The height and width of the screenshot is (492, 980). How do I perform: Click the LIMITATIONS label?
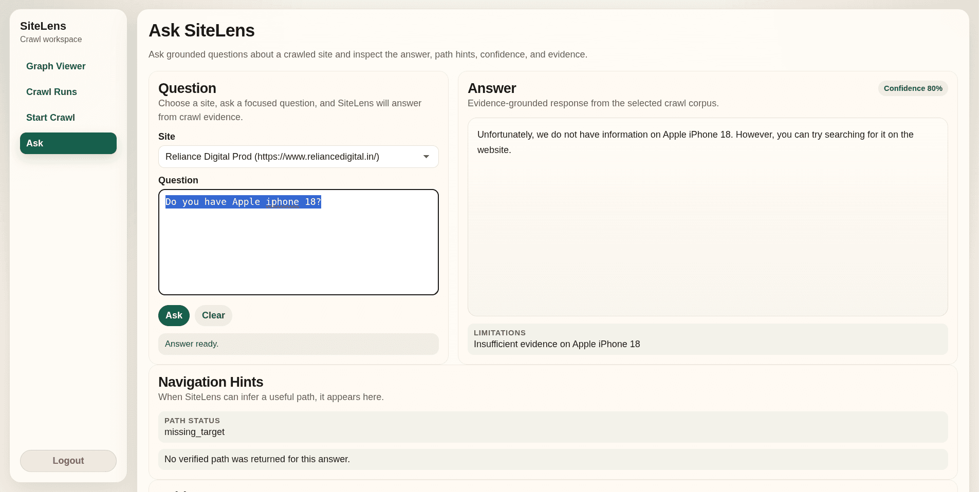coord(500,333)
